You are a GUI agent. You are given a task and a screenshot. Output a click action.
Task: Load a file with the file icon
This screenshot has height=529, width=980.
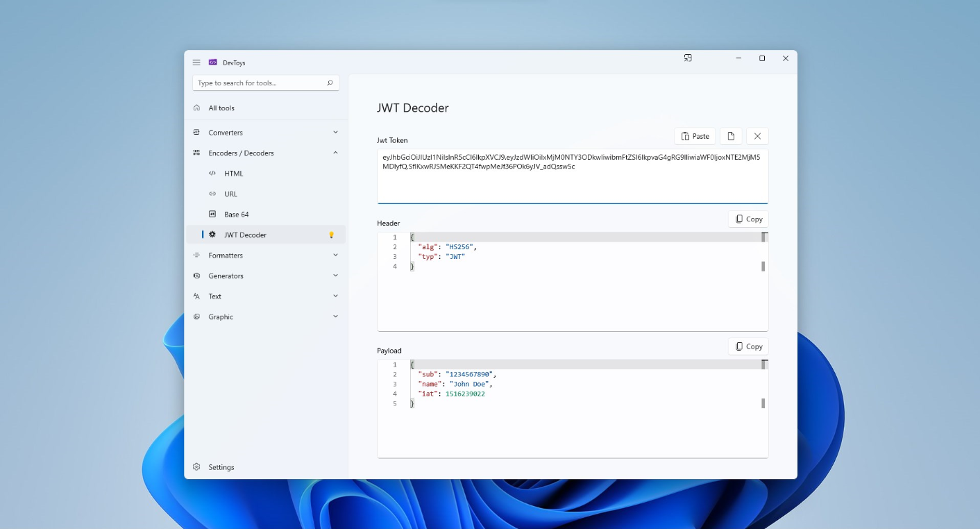[x=731, y=136]
